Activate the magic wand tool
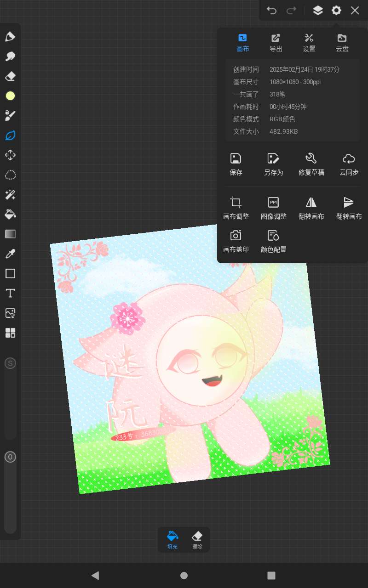The height and width of the screenshot is (588, 368). coord(10,195)
